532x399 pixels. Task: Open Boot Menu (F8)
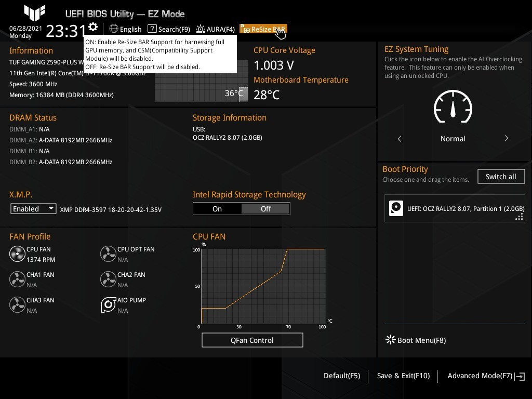[416, 340]
